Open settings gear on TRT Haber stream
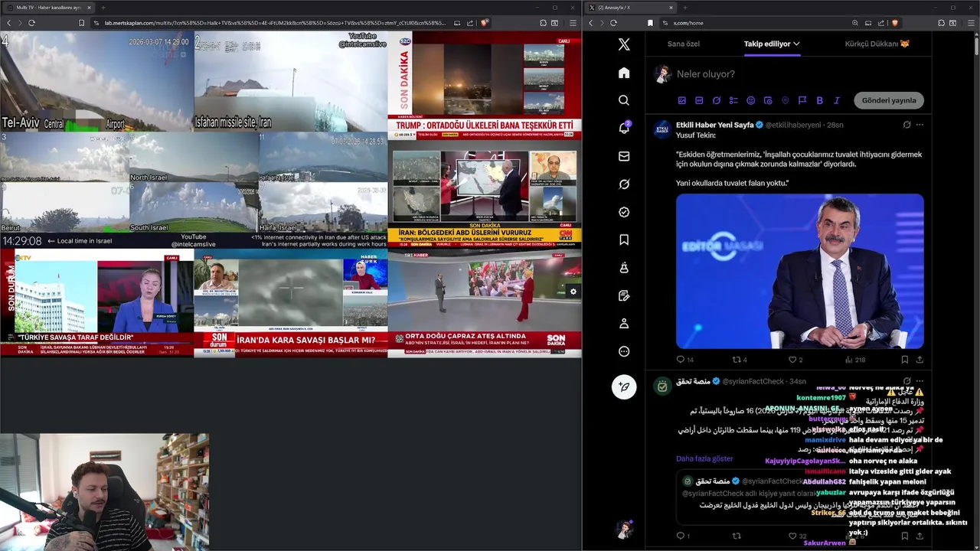 (x=573, y=292)
